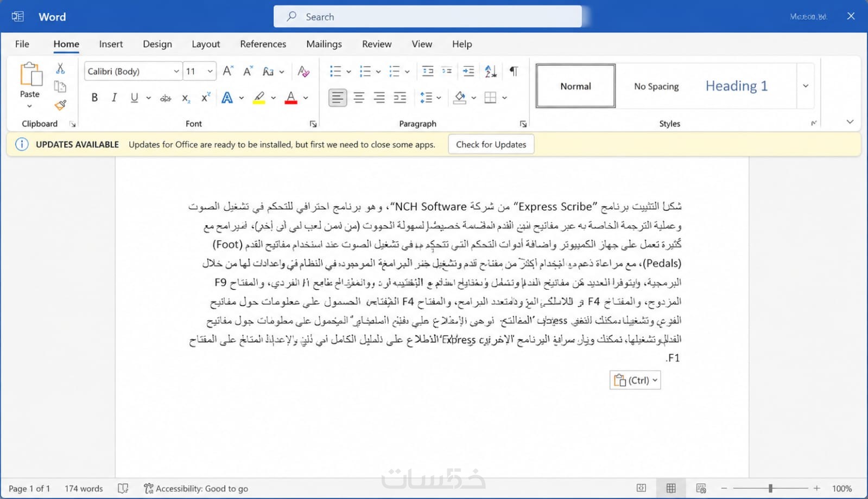This screenshot has width=868, height=499.
Task: Activate the Format Painter brush
Action: (x=60, y=105)
